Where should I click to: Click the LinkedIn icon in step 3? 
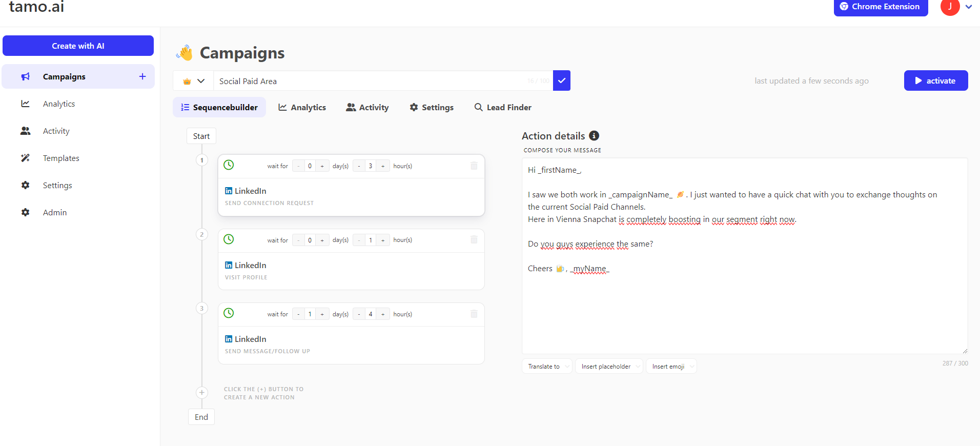click(x=229, y=339)
